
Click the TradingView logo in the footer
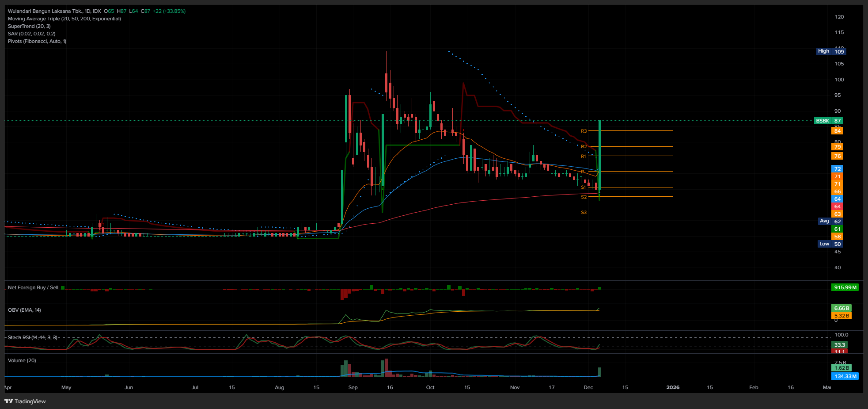pyautogui.click(x=25, y=401)
